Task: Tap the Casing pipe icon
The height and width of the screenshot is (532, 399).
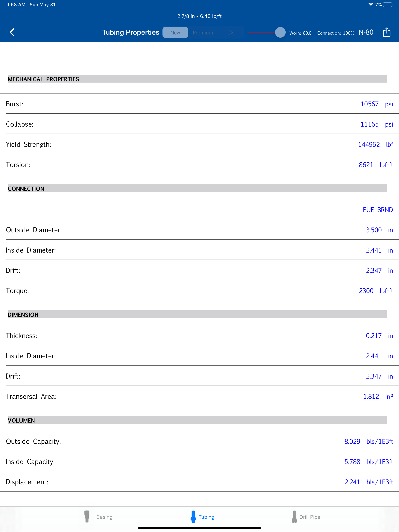Action: click(87, 516)
